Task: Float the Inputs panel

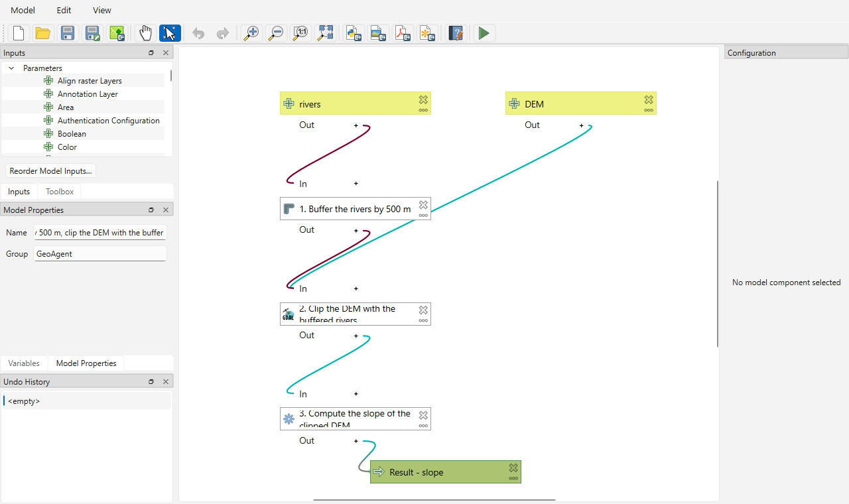Action: (151, 52)
